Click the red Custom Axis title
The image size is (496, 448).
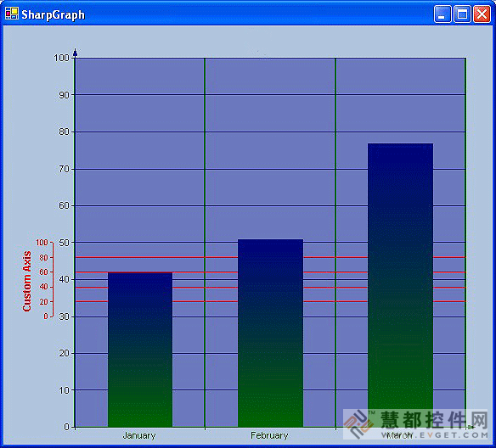point(27,281)
